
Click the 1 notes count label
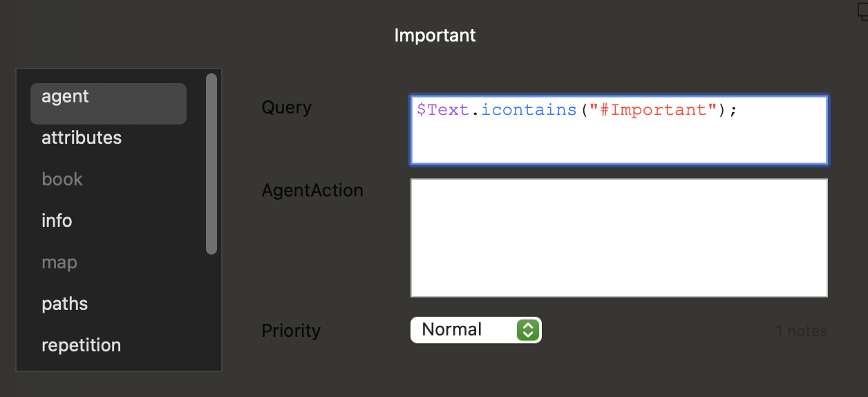click(x=801, y=331)
